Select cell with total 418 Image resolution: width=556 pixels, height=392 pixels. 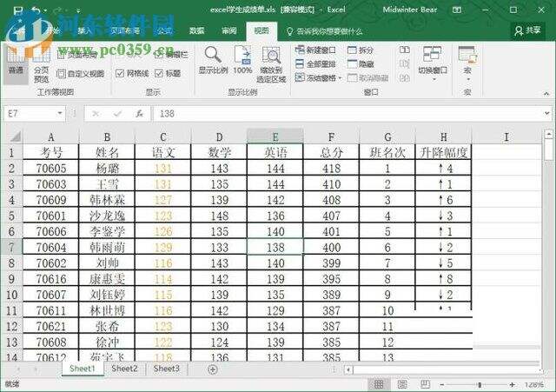[331, 168]
